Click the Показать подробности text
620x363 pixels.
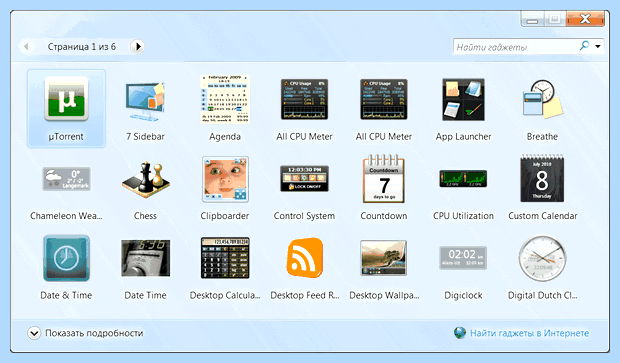94,333
